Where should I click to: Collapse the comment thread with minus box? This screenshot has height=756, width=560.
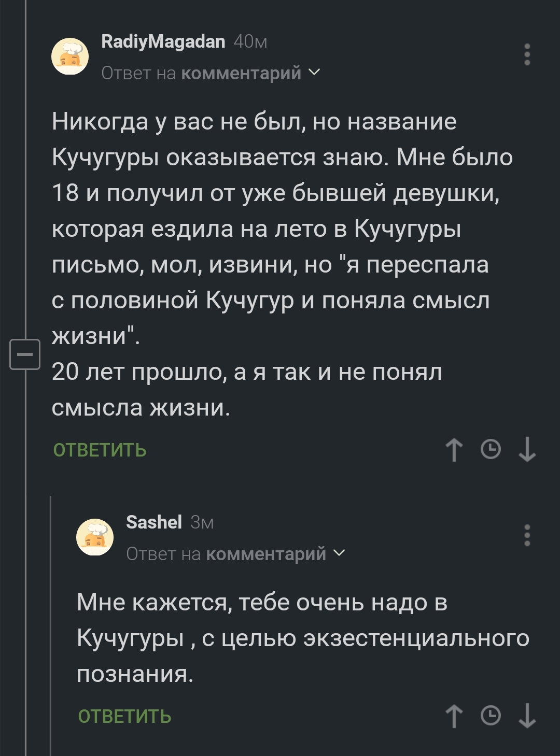click(25, 354)
